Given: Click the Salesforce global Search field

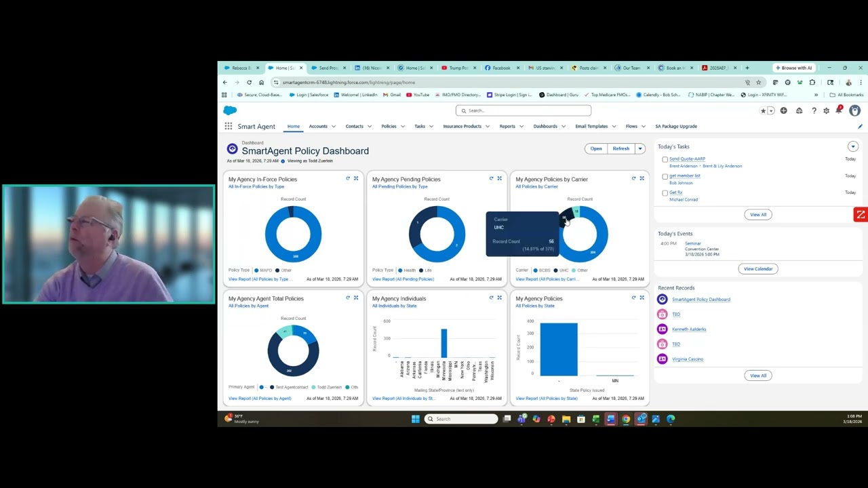Looking at the screenshot, I should (523, 110).
